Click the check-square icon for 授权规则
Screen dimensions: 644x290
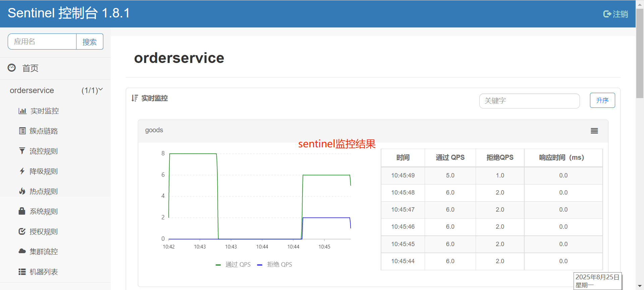pos(22,231)
